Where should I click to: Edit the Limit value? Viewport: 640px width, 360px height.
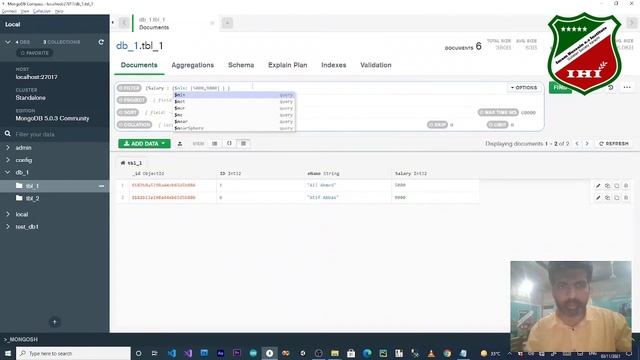point(512,124)
